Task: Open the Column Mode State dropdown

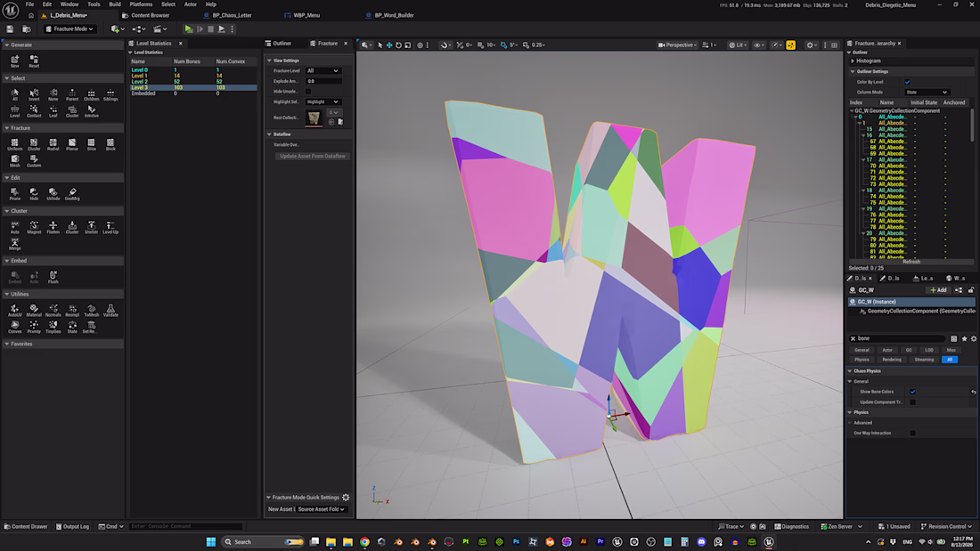Action: coord(927,93)
